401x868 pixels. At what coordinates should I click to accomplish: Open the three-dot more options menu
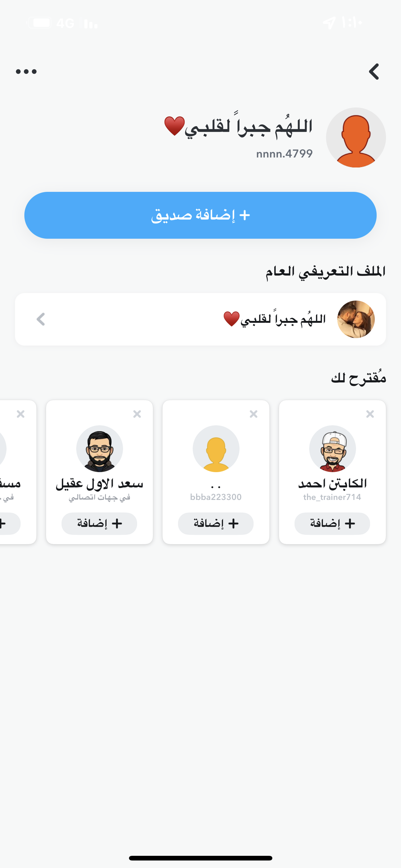click(26, 72)
